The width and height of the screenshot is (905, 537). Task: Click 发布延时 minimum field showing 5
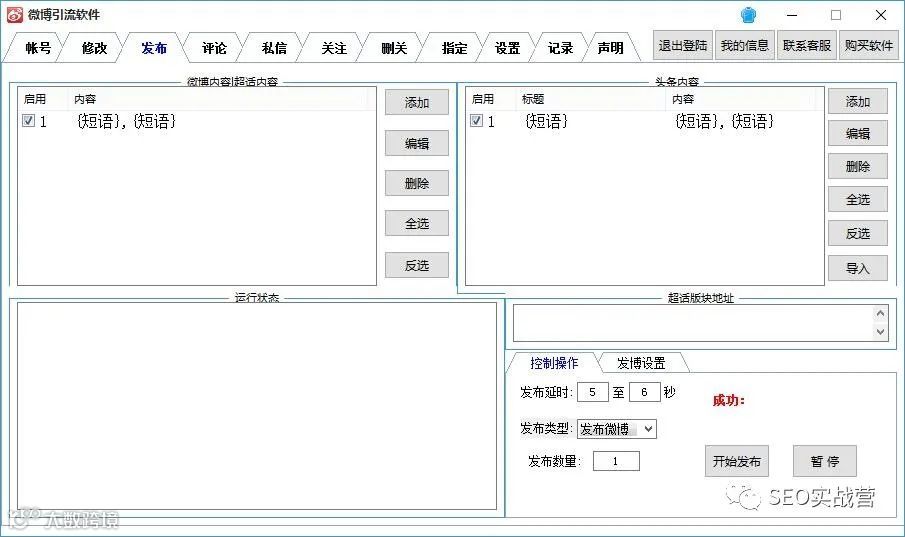tap(592, 392)
